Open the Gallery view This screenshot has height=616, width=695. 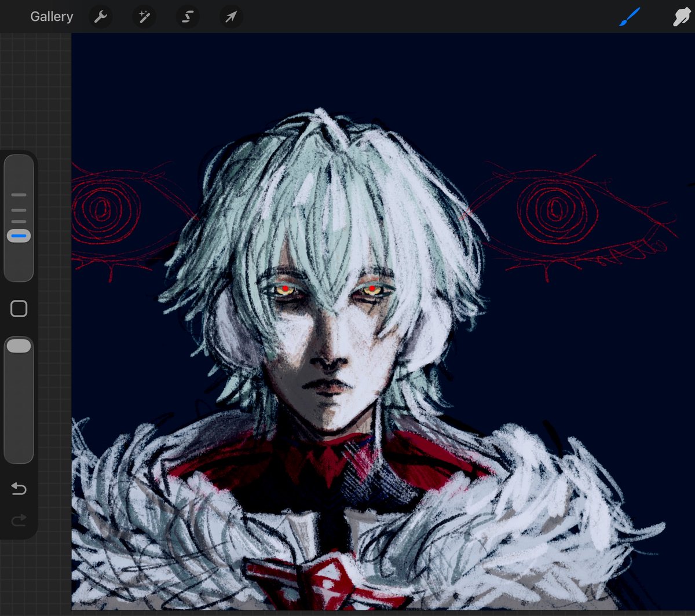(52, 17)
